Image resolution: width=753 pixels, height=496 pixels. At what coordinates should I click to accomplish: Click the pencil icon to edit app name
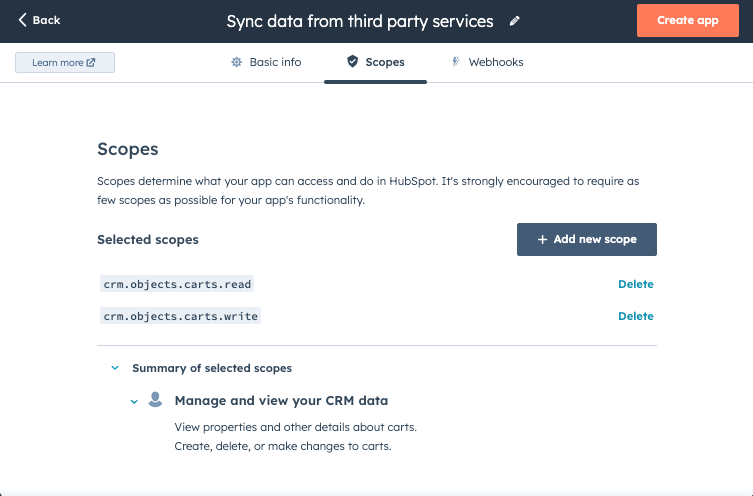515,21
